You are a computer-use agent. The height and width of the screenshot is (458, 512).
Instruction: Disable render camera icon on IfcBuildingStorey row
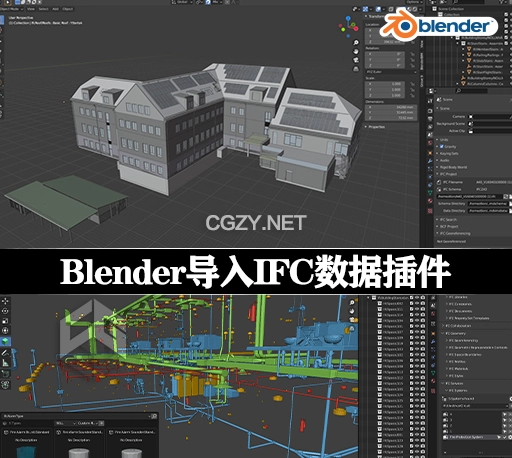tap(423, 298)
